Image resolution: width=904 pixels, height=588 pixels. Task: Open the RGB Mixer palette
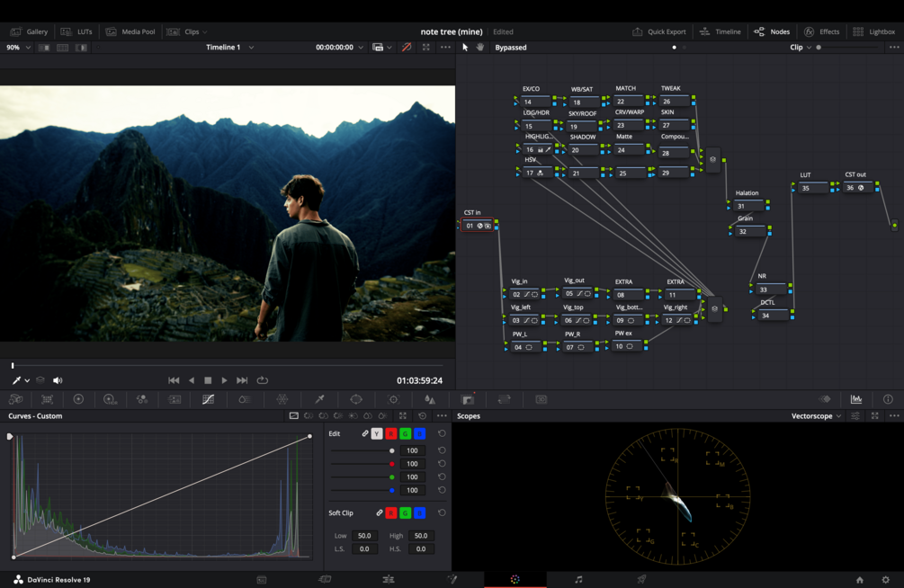[x=142, y=399]
